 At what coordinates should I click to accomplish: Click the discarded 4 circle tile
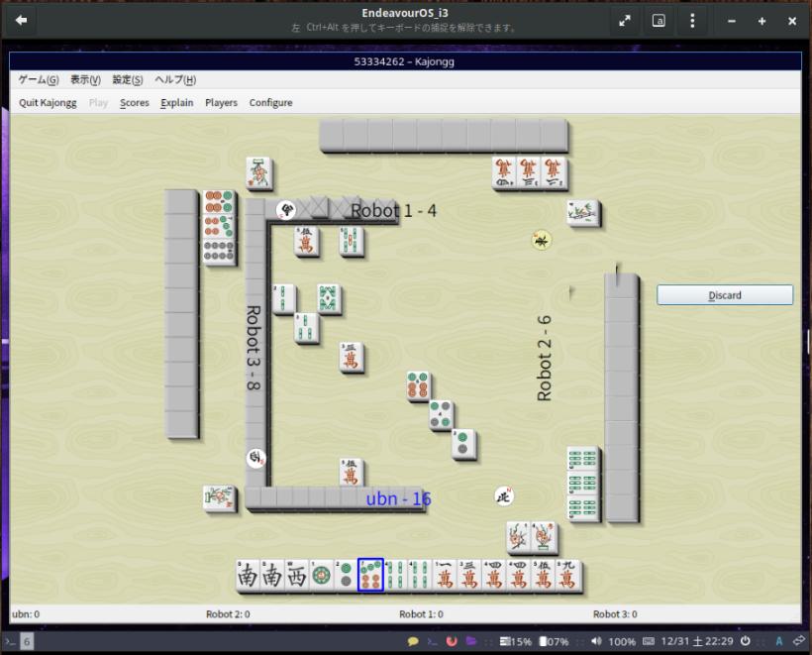(442, 415)
